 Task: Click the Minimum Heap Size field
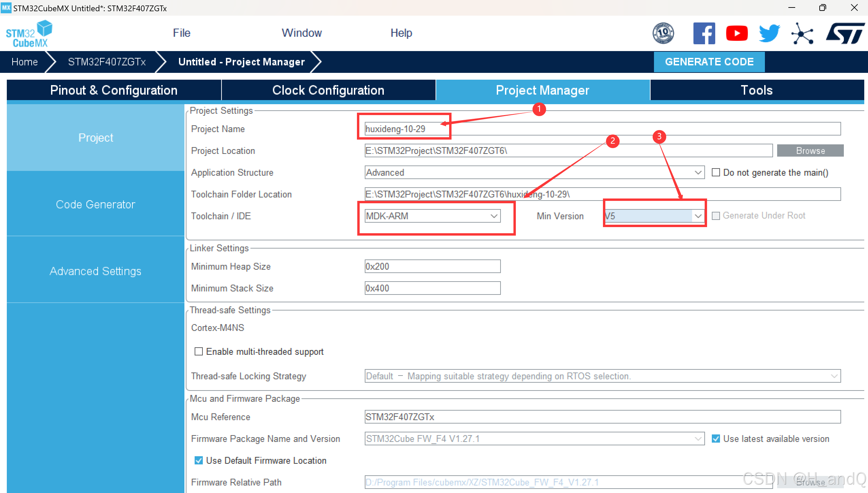click(x=432, y=266)
